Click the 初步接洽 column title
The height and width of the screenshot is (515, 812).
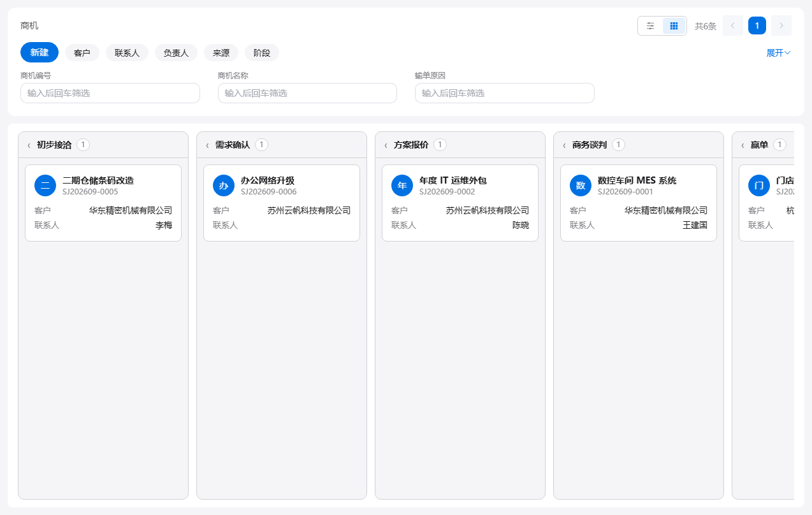pyautogui.click(x=54, y=145)
